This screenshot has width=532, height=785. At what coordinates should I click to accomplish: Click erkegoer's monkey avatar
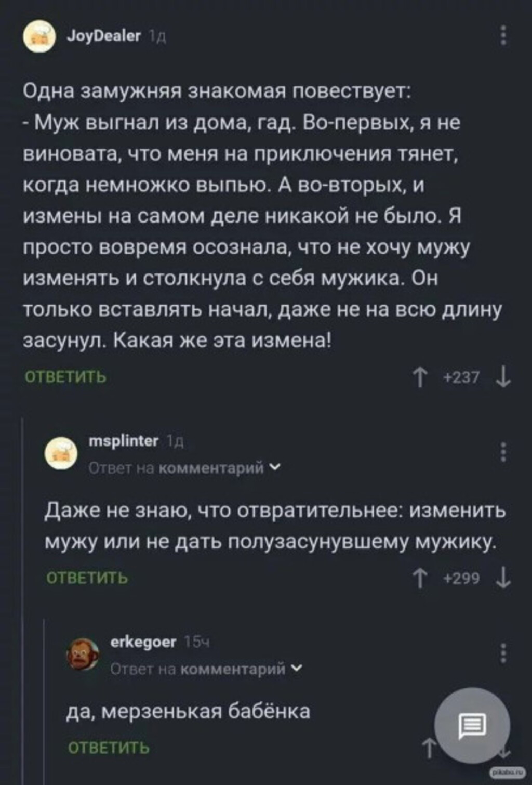[x=83, y=653]
